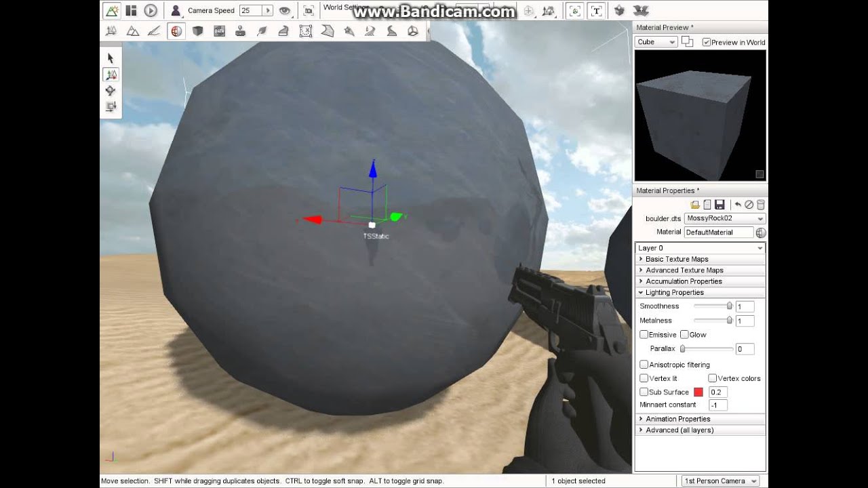Enable the Vertex lit checkbox
This screenshot has height=488, width=868.
[644, 378]
